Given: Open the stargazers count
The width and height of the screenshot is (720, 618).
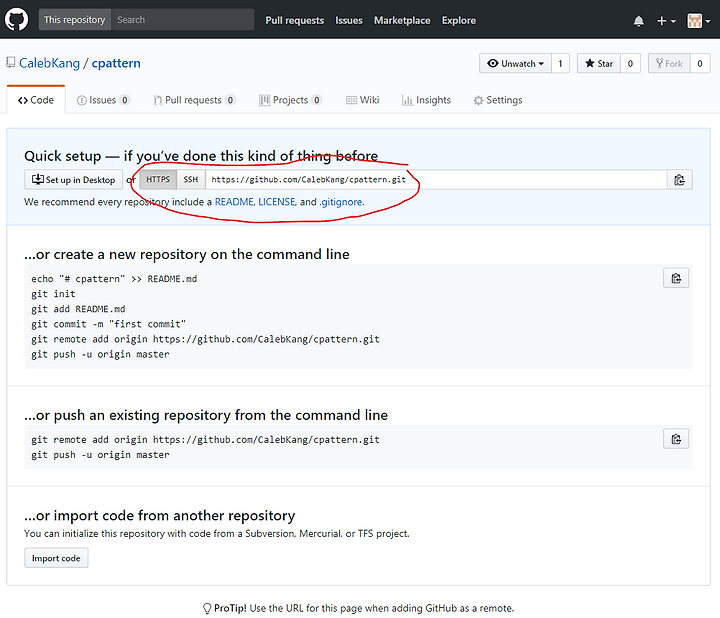Looking at the screenshot, I should [630, 63].
